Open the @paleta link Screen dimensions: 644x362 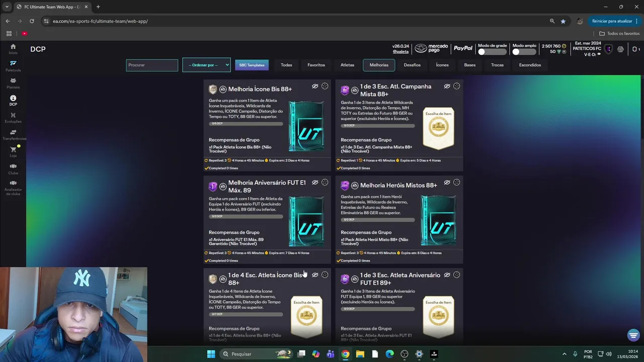tap(400, 52)
